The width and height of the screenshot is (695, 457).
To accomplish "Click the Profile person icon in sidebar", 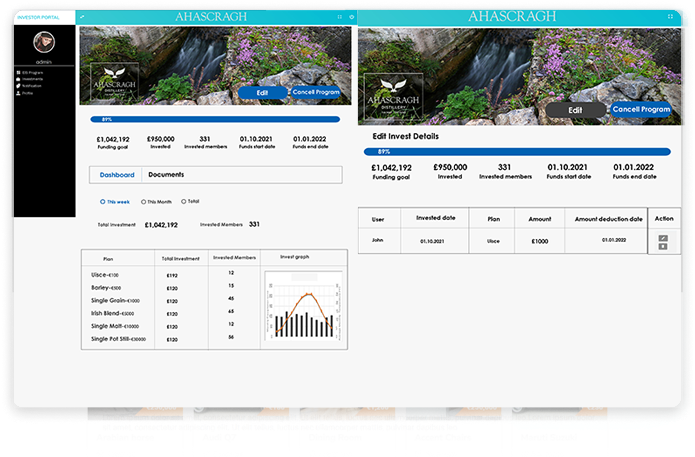I will 18,93.
